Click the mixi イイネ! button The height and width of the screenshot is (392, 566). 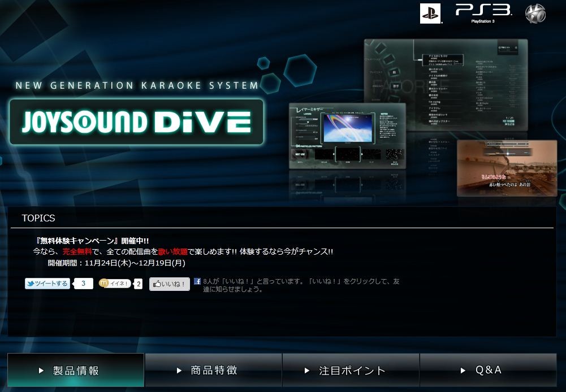(x=114, y=284)
